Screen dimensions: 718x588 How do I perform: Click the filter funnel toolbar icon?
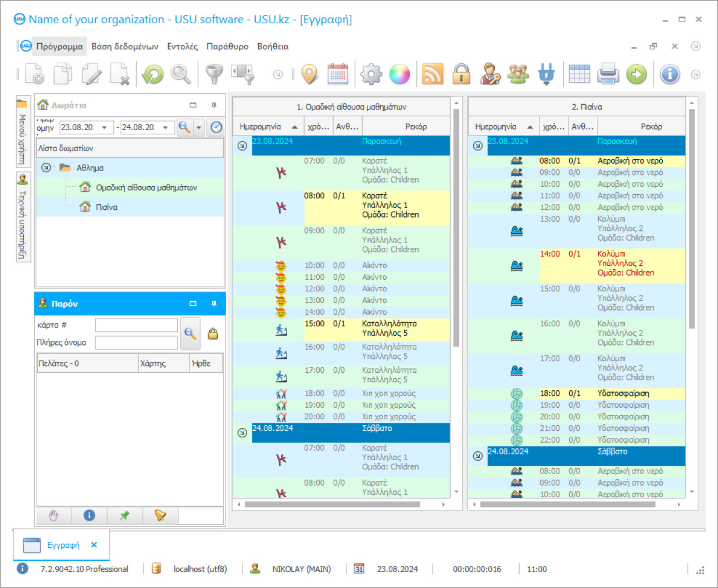point(215,74)
